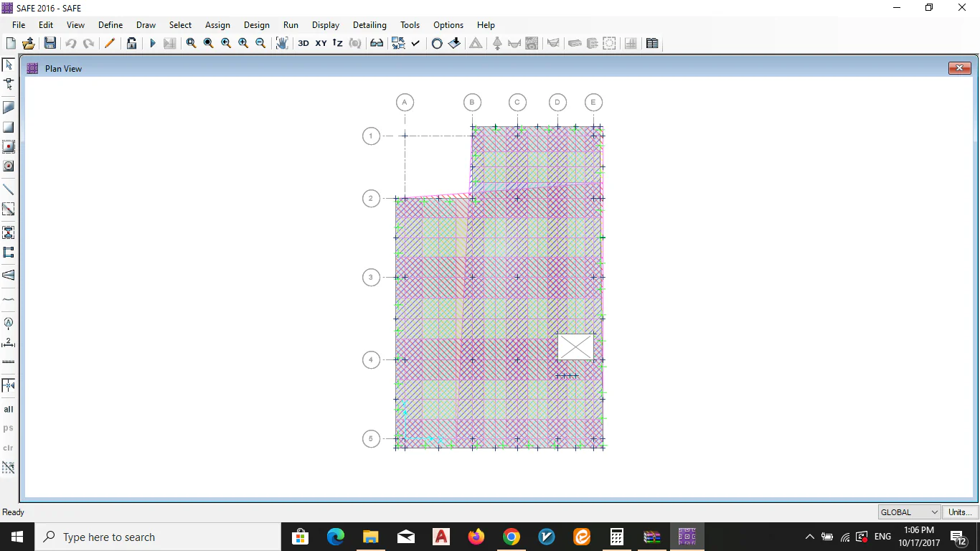
Task: Open the Detailing menu
Action: tap(369, 24)
